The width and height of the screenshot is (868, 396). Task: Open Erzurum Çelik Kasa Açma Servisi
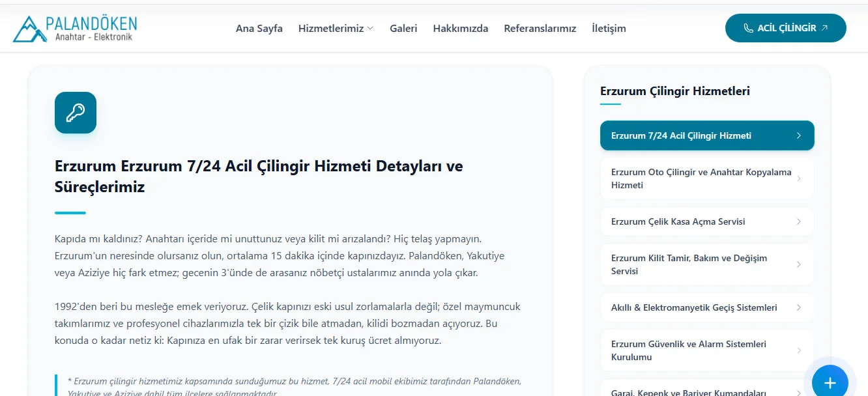(707, 221)
